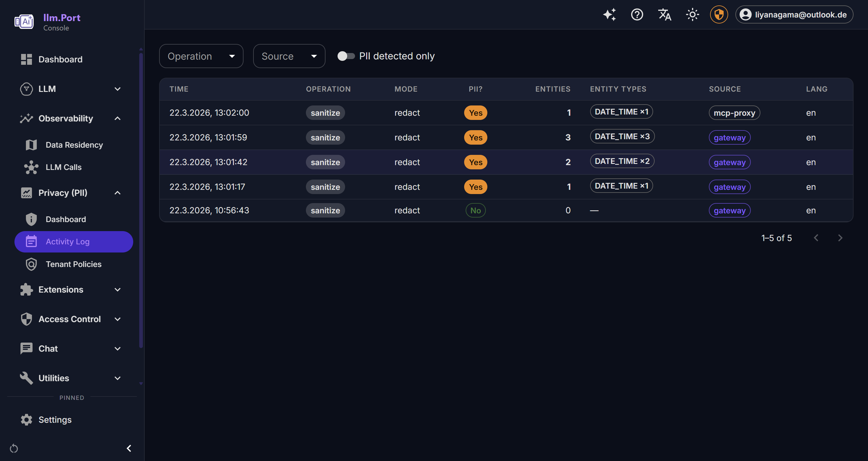Image resolution: width=868 pixels, height=461 pixels.
Task: Click the ENTITIES column header
Action: pos(553,89)
